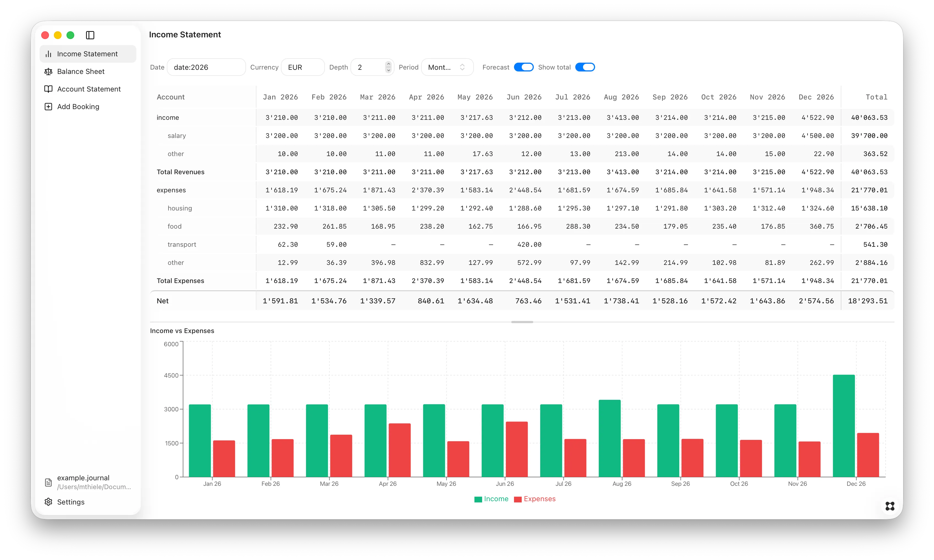934x560 pixels.
Task: Click the Account column header
Action: click(x=171, y=97)
